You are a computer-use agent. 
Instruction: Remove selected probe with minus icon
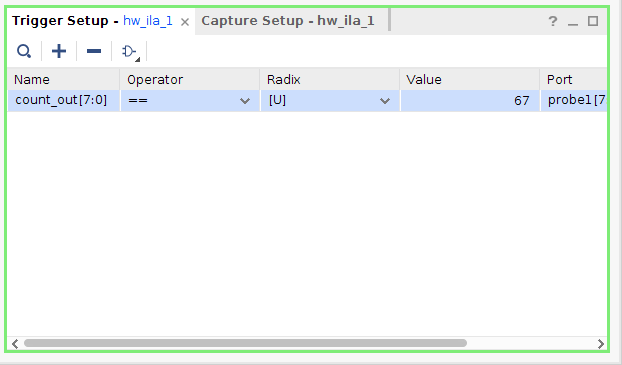tap(94, 51)
